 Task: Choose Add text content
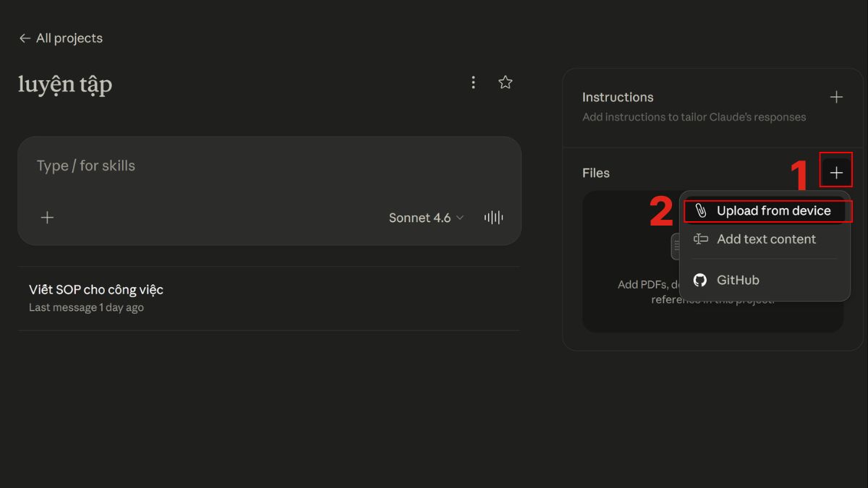click(765, 239)
